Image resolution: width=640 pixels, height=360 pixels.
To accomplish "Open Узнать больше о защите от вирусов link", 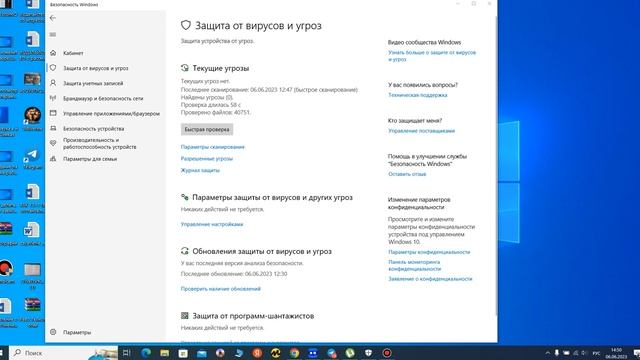I will [x=432, y=56].
